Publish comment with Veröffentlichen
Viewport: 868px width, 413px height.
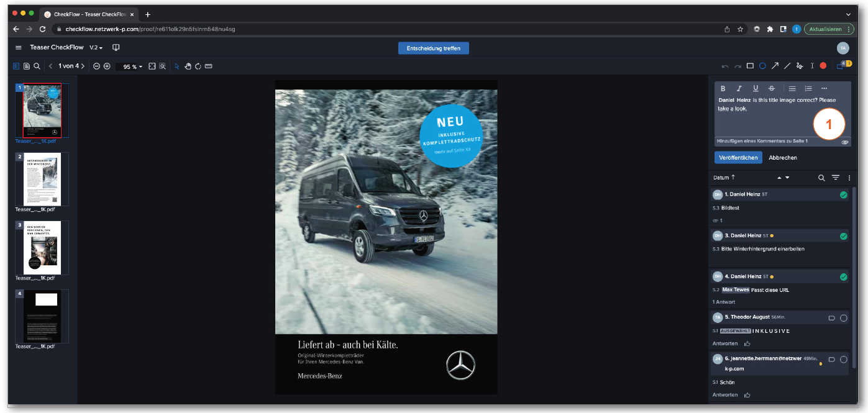click(738, 158)
